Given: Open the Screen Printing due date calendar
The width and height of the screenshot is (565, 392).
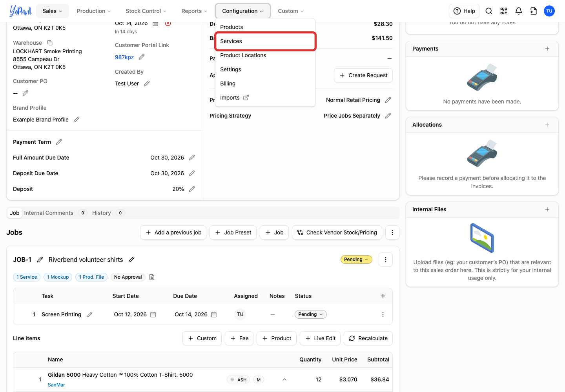Looking at the screenshot, I should tap(214, 314).
